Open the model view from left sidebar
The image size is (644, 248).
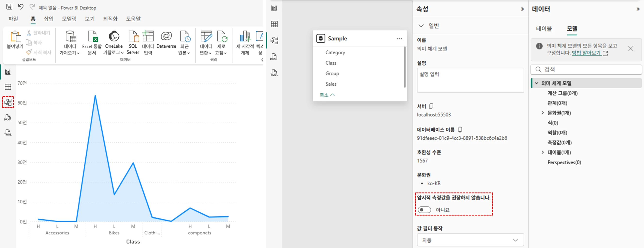[x=8, y=102]
